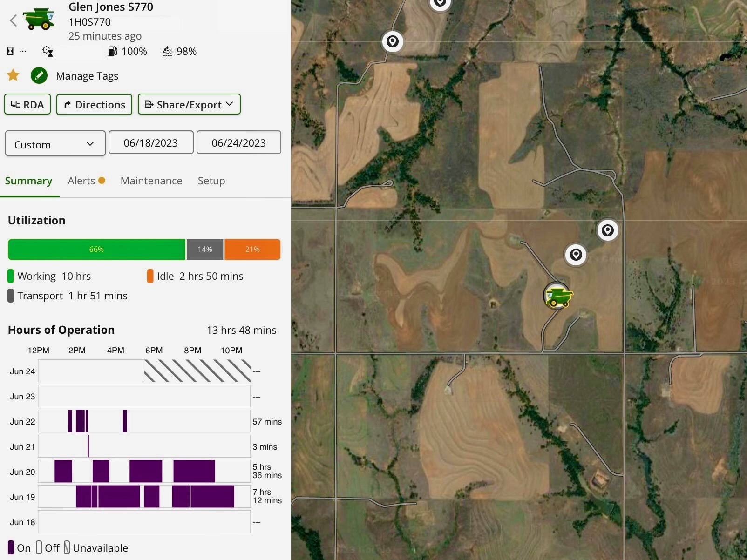Image resolution: width=747 pixels, height=560 pixels.
Task: Open the Manage Tags link
Action: [x=87, y=76]
